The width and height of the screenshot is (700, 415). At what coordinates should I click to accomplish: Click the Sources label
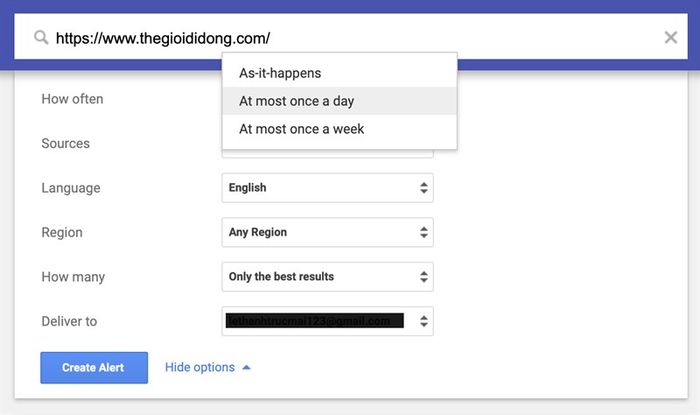[x=65, y=144]
